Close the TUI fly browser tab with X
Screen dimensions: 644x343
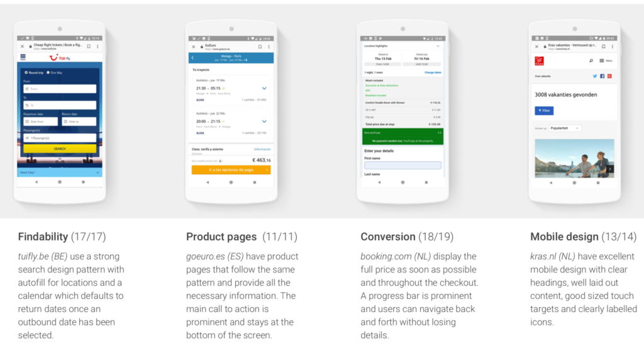23,47
